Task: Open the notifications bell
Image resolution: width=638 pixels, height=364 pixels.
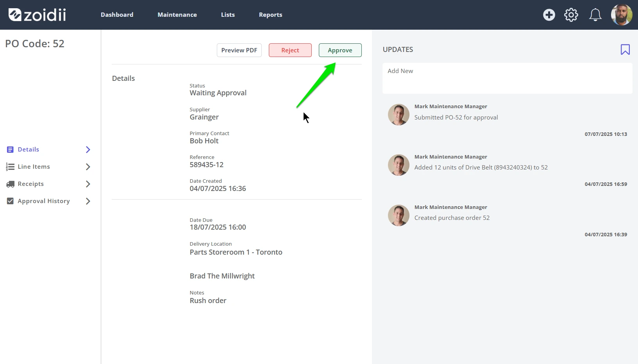Action: 595,15
